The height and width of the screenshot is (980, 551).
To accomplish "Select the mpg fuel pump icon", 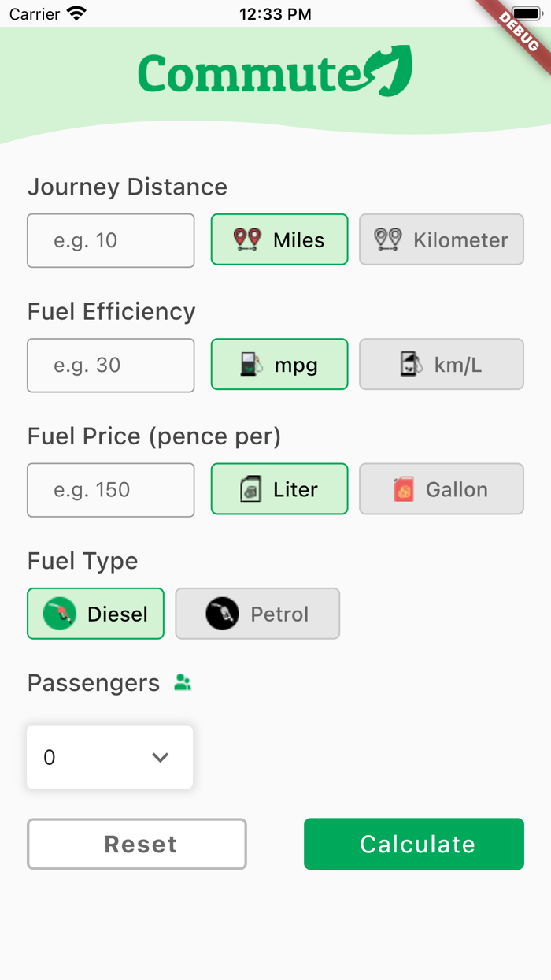I will [x=250, y=364].
